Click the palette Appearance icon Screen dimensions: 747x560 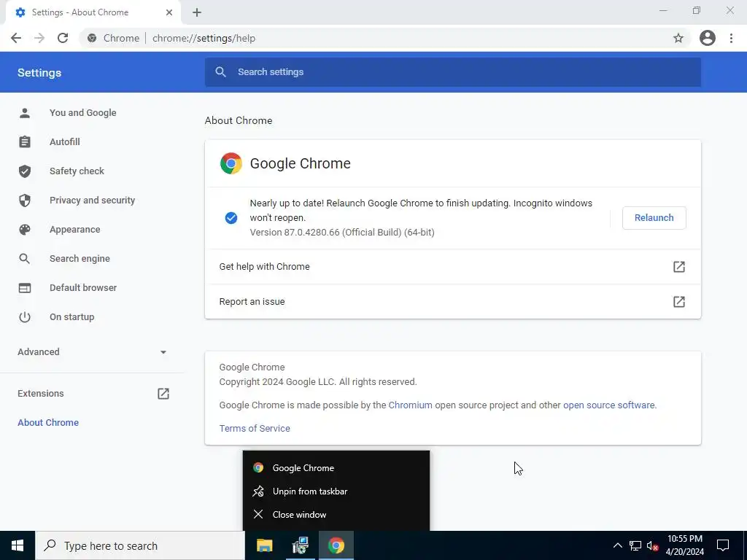[x=24, y=230]
